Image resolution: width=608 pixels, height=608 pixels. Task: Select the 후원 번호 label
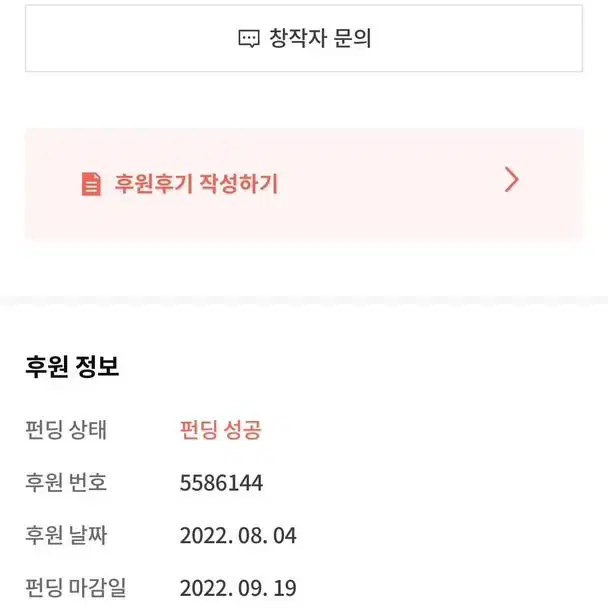(x=66, y=482)
